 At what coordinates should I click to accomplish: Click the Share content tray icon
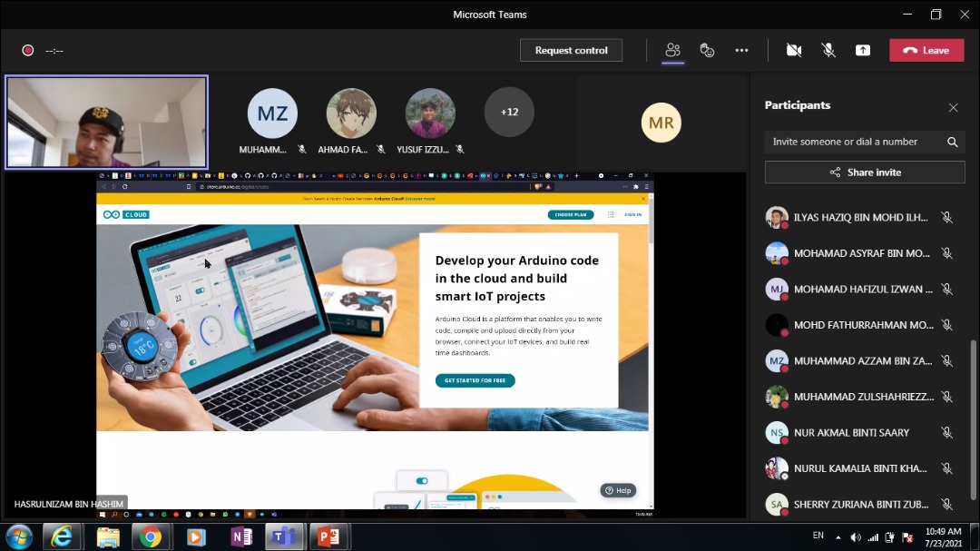click(863, 50)
